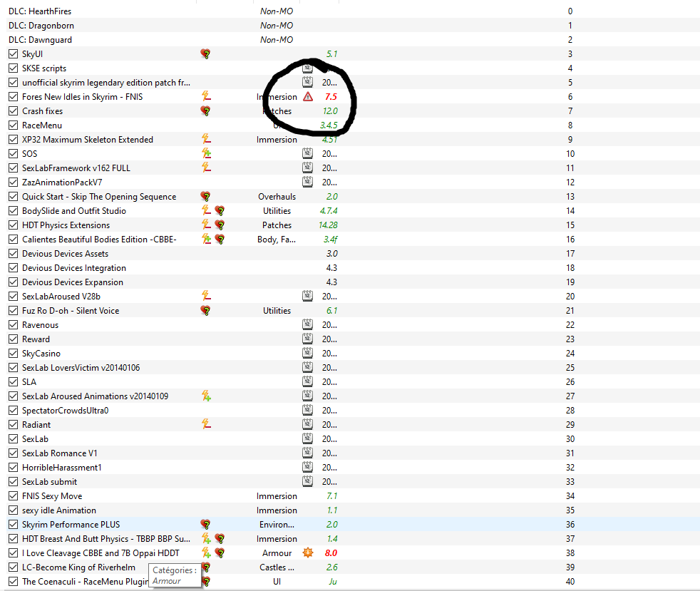Click the UI category on Coenaculi row

[277, 582]
